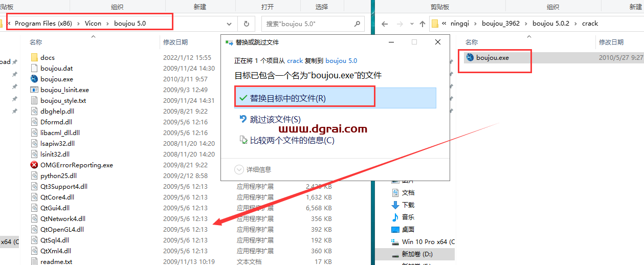This screenshot has height=265, width=644.
Task: Select the Qt3Support4.dll file name
Action: pyautogui.click(x=64, y=186)
